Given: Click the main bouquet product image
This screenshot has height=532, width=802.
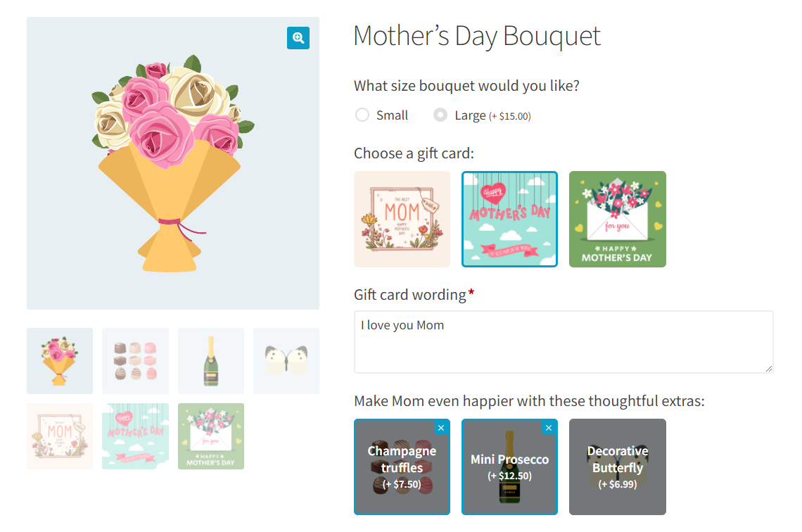Looking at the screenshot, I should [x=173, y=163].
